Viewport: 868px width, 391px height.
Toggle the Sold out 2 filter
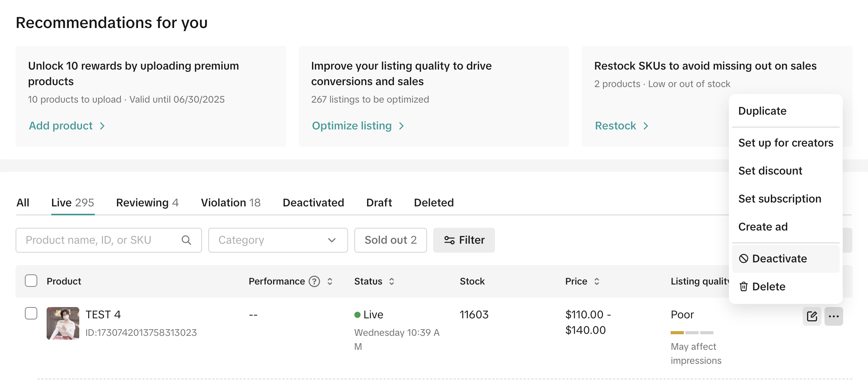coord(390,240)
